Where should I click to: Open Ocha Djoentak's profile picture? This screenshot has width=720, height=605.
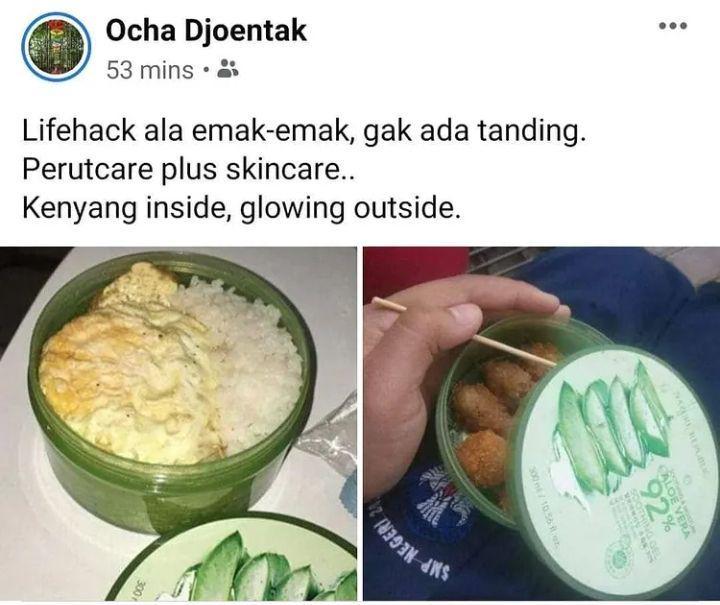56,47
